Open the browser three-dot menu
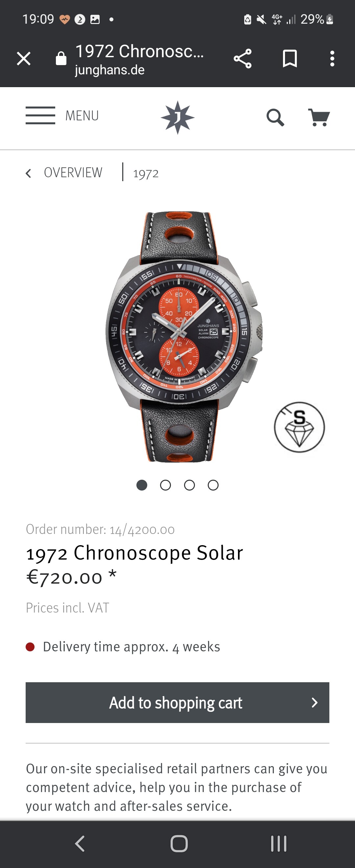The height and width of the screenshot is (868, 355). [332, 59]
